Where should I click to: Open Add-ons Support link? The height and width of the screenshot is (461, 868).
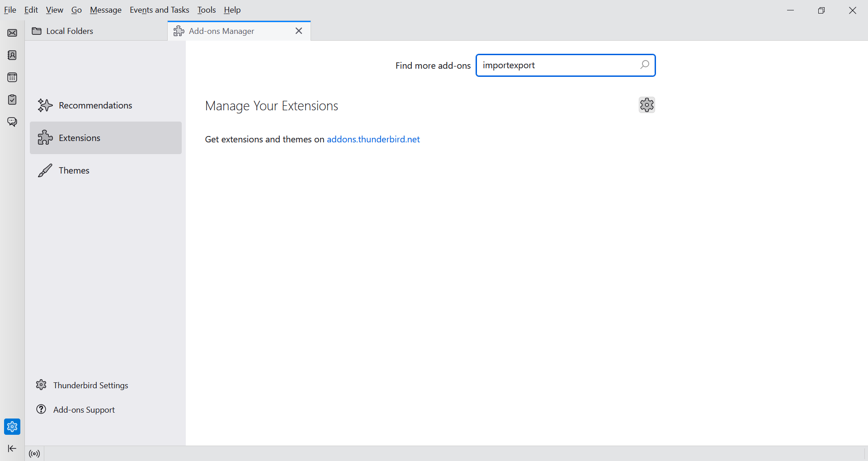[75, 409]
